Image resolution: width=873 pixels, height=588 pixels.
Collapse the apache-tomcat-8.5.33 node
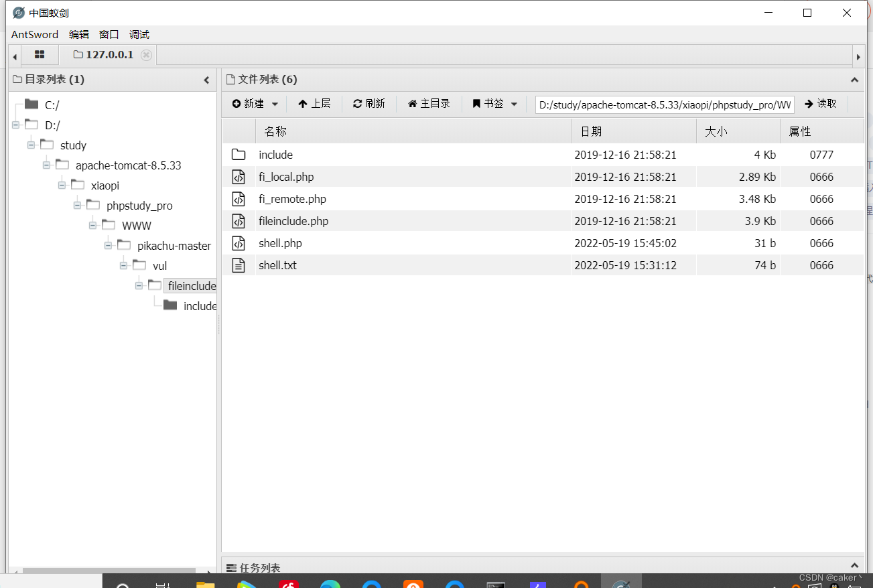(46, 165)
